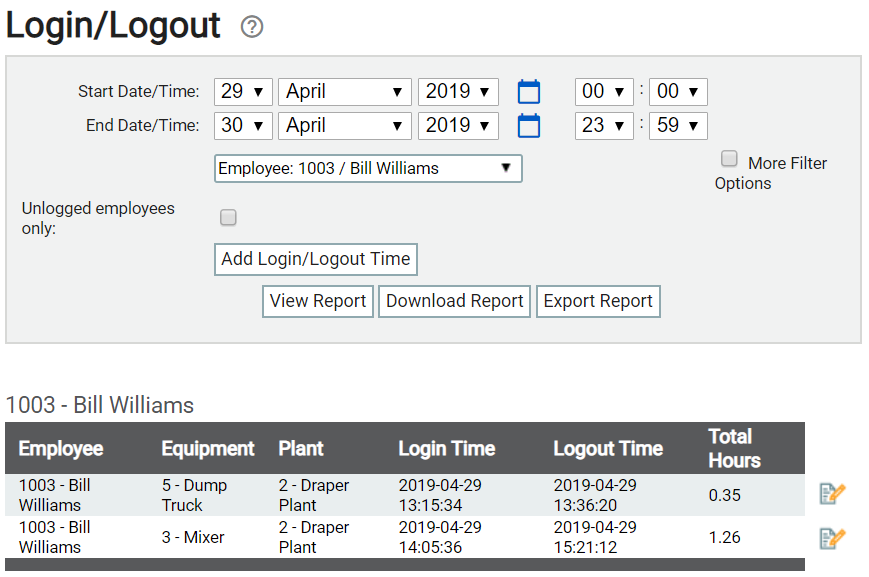Open the start day dropdown showing 29
The image size is (869, 577).
243,92
